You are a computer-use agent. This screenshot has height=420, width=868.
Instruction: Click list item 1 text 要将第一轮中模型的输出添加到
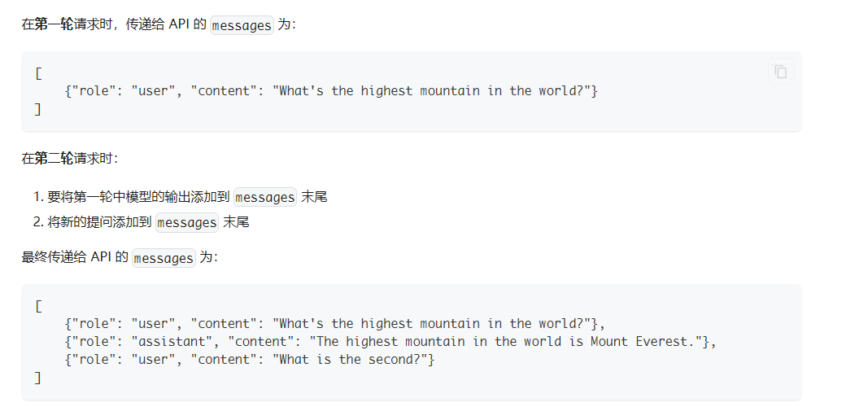(x=138, y=197)
